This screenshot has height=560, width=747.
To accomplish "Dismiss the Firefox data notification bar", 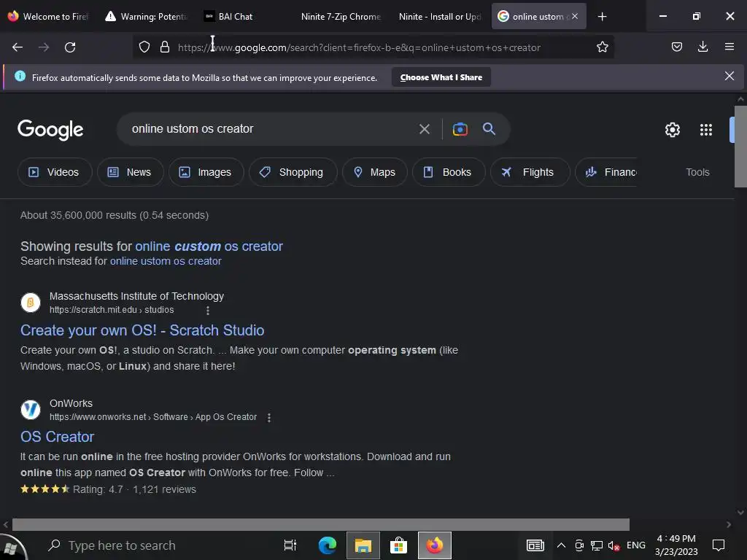I will pyautogui.click(x=729, y=76).
